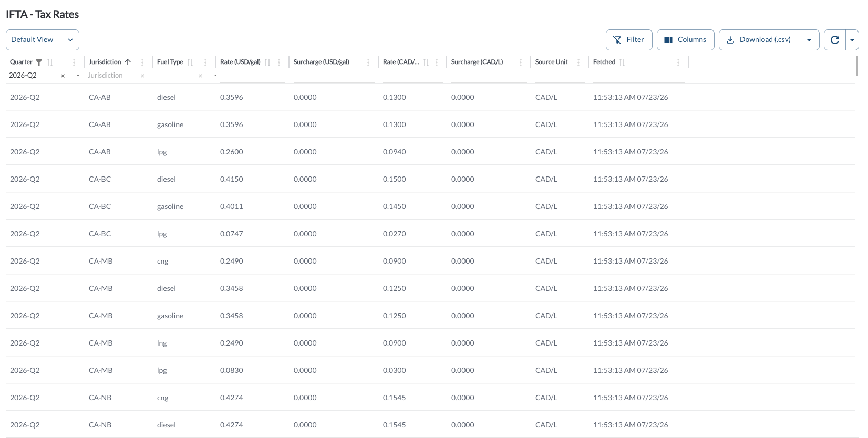Click the 0.1450 CAD rate cell
The width and height of the screenshot is (868, 438).
click(395, 206)
